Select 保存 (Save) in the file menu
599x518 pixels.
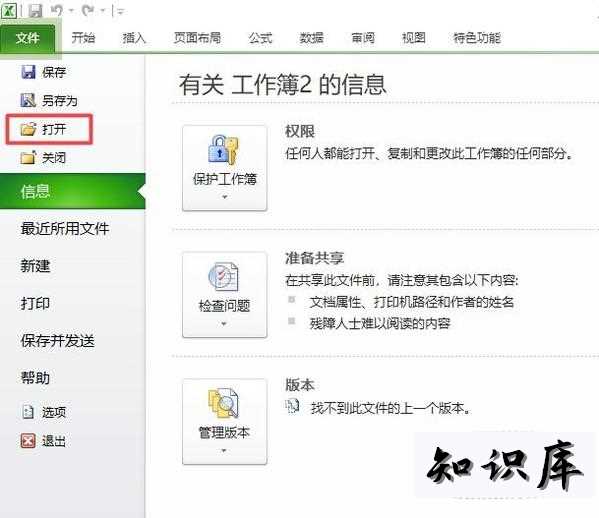coord(44,72)
